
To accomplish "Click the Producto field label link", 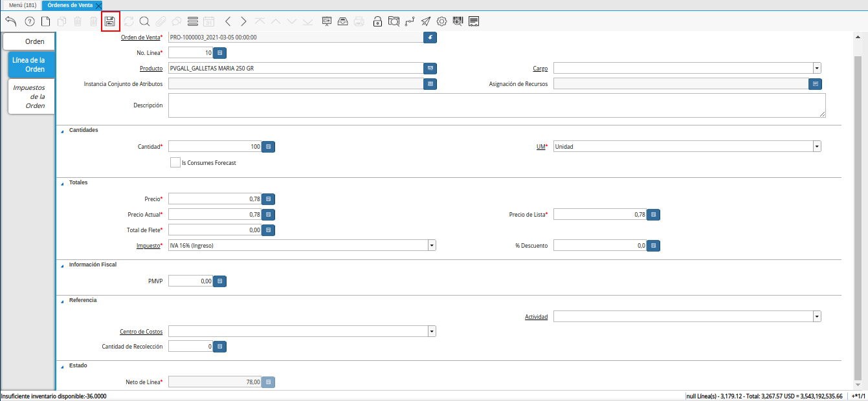I will coord(151,68).
